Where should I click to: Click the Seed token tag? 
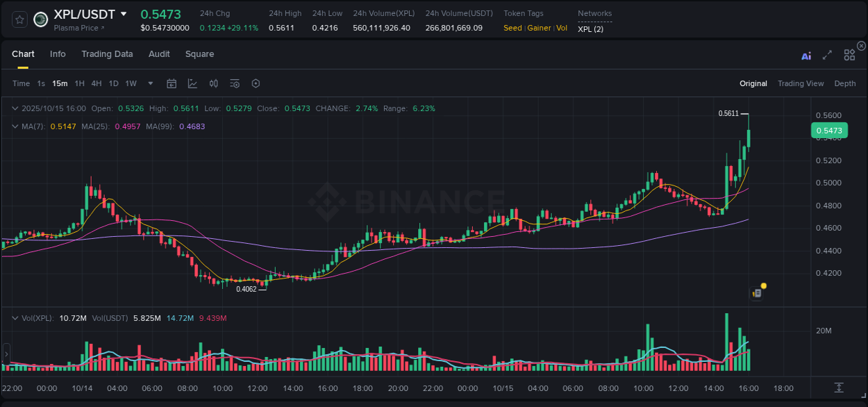[x=512, y=28]
